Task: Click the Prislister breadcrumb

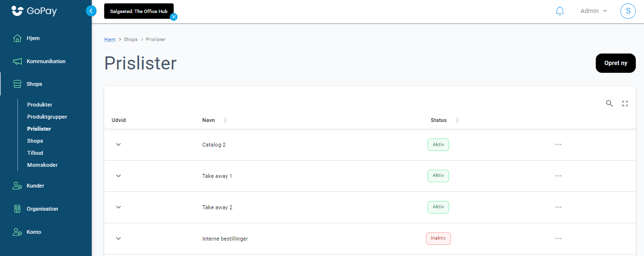Action: click(x=156, y=40)
